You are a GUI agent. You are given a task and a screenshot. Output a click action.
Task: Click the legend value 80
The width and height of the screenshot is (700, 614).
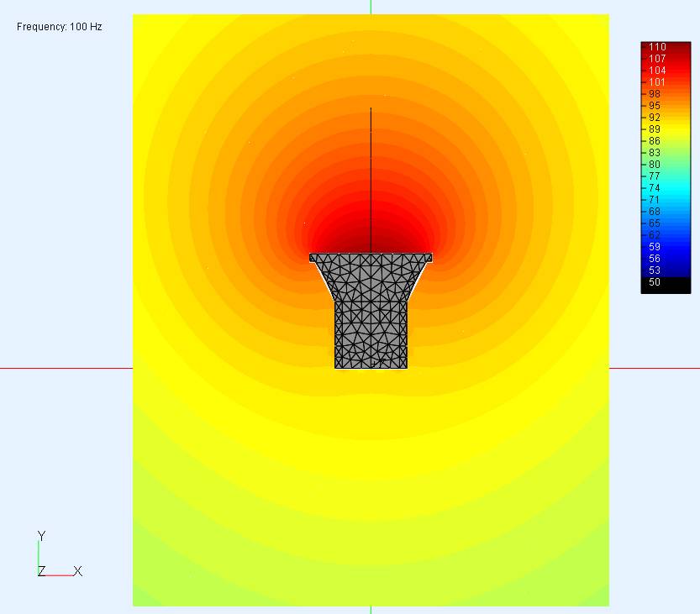click(655, 165)
